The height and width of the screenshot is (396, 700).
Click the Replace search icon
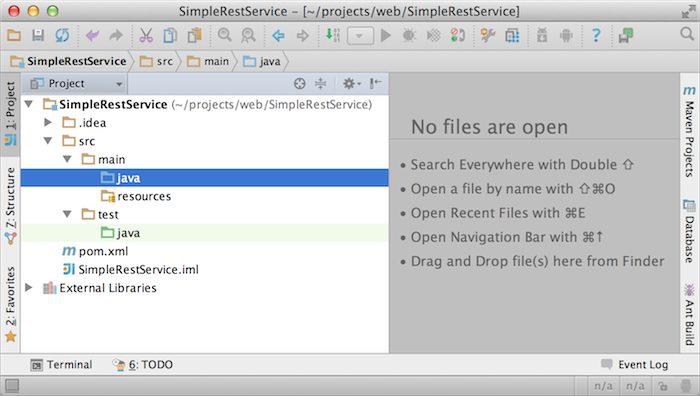click(x=248, y=35)
